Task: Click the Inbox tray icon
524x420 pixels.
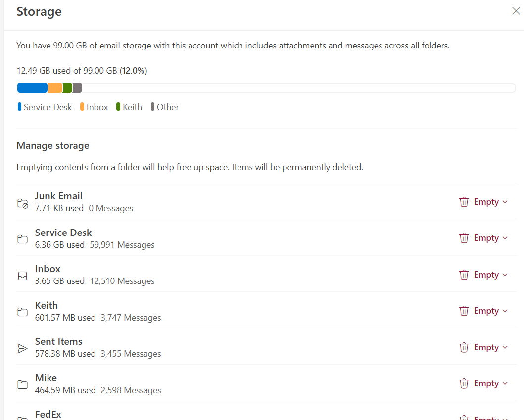Action: click(x=22, y=276)
